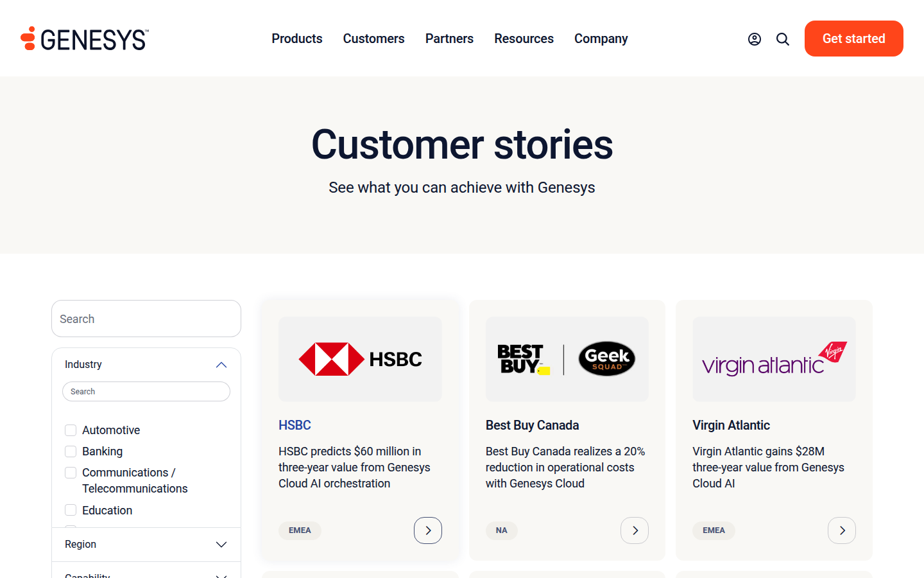This screenshot has width=924, height=578.
Task: Tick the Education checkbox
Action: pyautogui.click(x=71, y=510)
